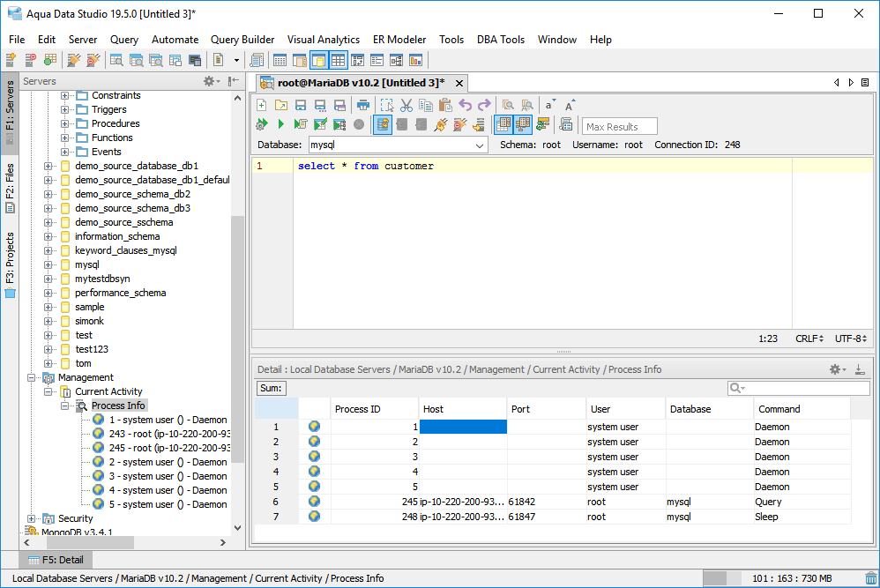Screen dimensions: 880x588
Task: Click the Register Server icon with plus
Action: 11,59
